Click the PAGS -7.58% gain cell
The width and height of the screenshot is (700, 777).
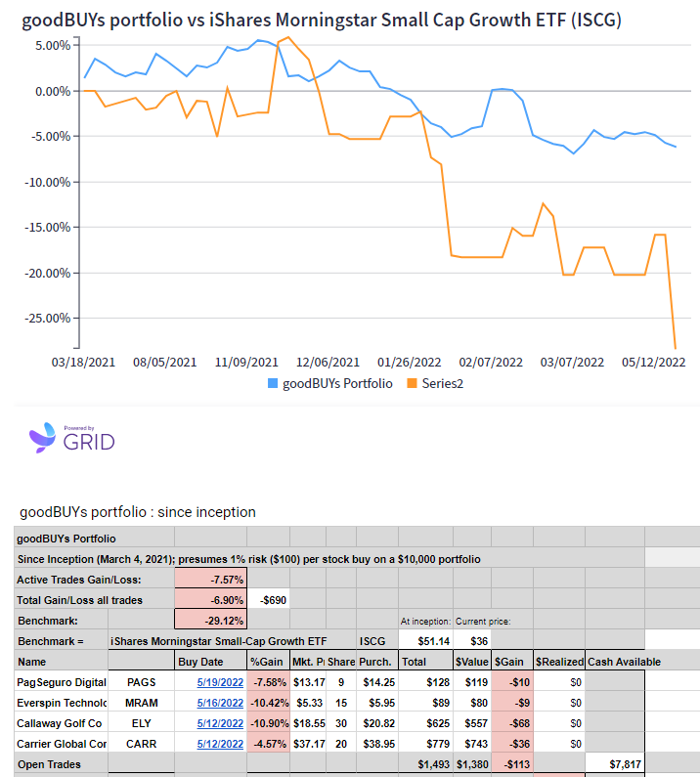(x=268, y=682)
